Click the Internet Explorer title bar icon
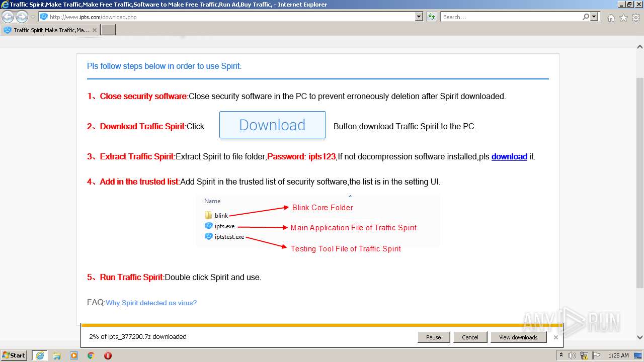This screenshot has height=362, width=644. pos(5,5)
